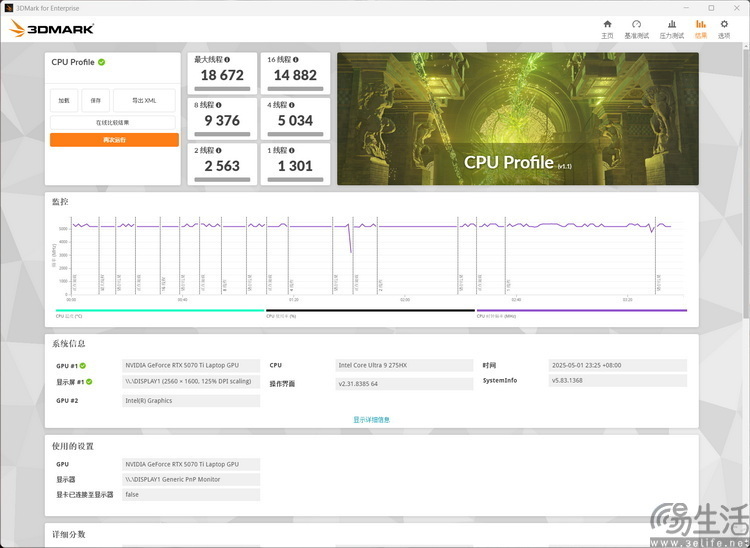Viewport: 750px width, 548px height.
Task: Click green check next to 显示屏 #1
Action: [x=89, y=382]
